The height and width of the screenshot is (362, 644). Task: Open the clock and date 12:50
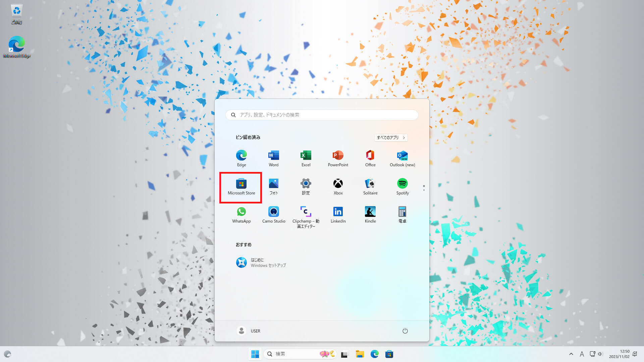point(619,354)
